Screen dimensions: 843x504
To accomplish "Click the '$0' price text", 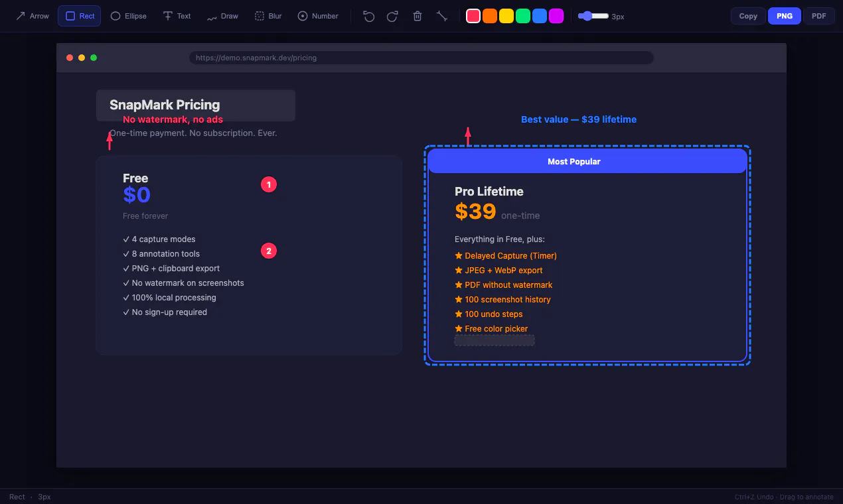I will tap(137, 195).
